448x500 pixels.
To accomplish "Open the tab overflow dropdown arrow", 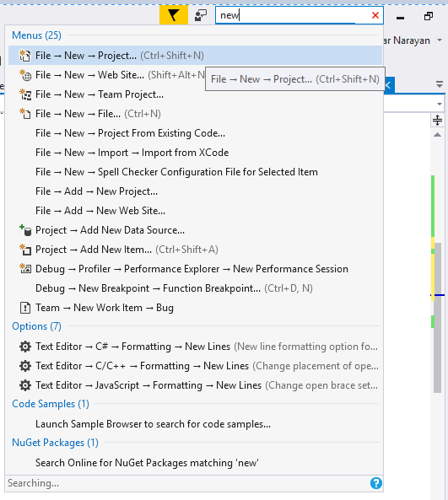I will 440,84.
